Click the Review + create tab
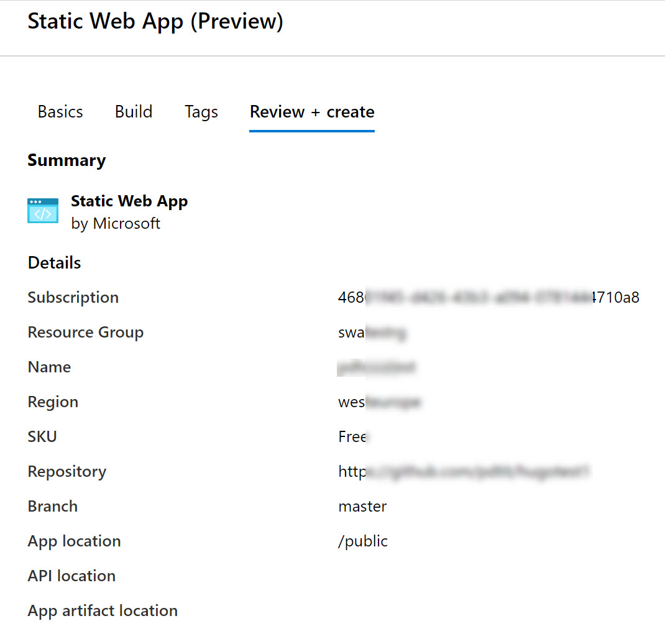This screenshot has width=665, height=644. (x=311, y=112)
